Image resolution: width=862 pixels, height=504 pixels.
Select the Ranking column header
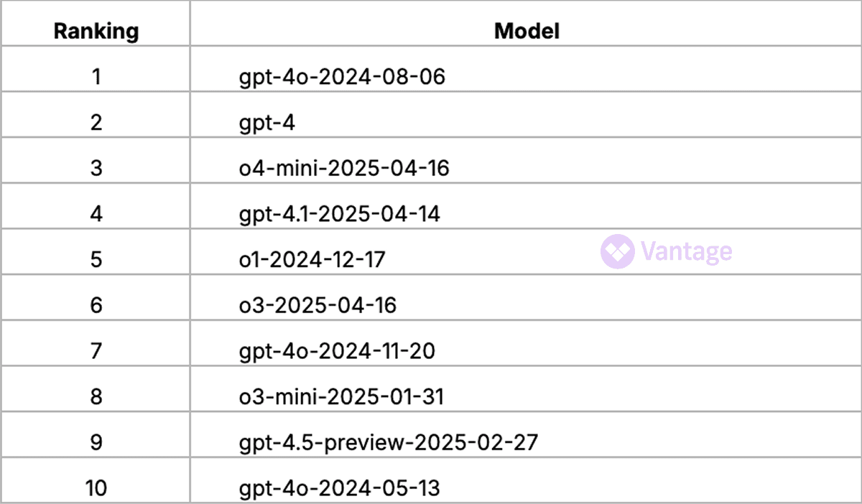point(96,31)
